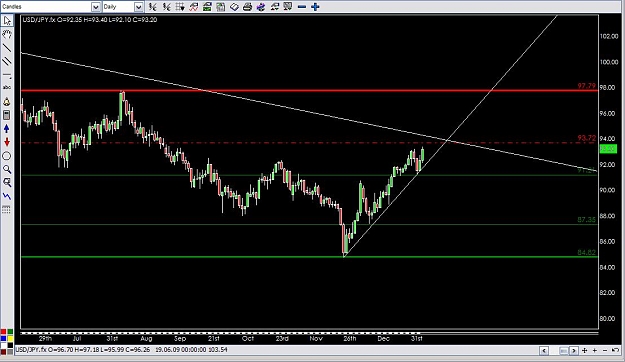This screenshot has height=362, width=625.
Task: Select the hand pan tool
Action: coord(7,34)
